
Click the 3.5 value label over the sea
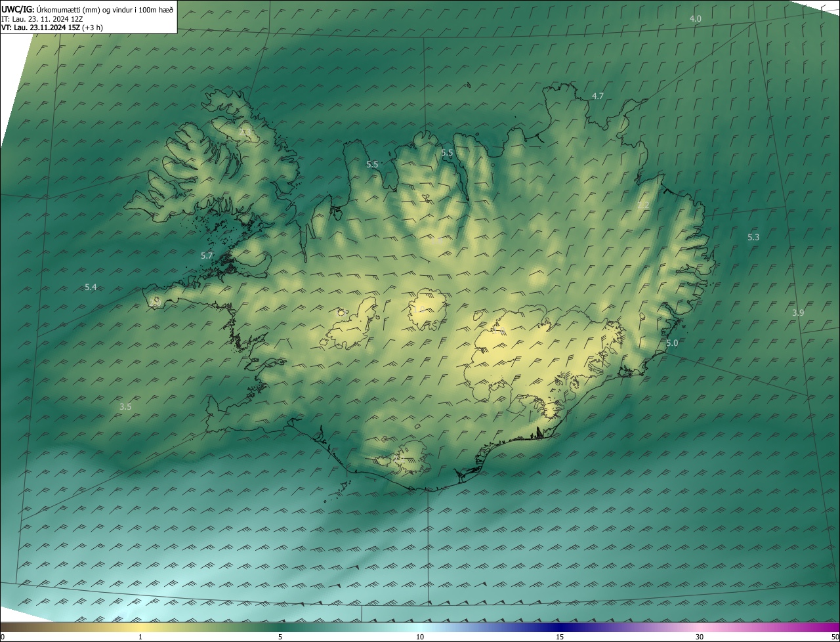click(x=125, y=406)
